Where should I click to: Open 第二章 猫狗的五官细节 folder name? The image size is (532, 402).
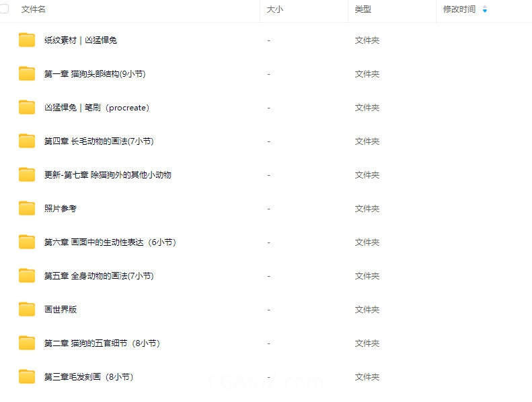point(102,343)
